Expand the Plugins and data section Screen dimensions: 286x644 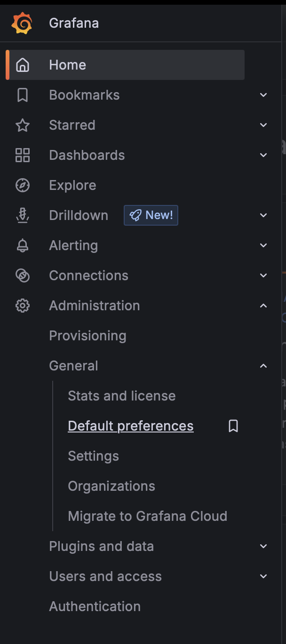coord(263,546)
